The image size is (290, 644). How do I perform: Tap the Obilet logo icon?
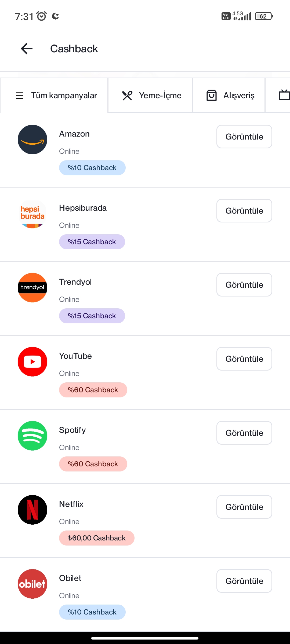pos(32,584)
